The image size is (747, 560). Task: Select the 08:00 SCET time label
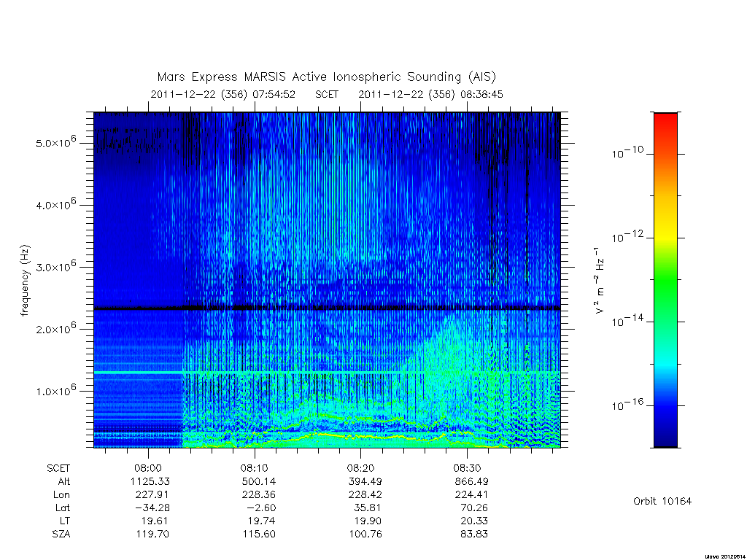point(148,468)
